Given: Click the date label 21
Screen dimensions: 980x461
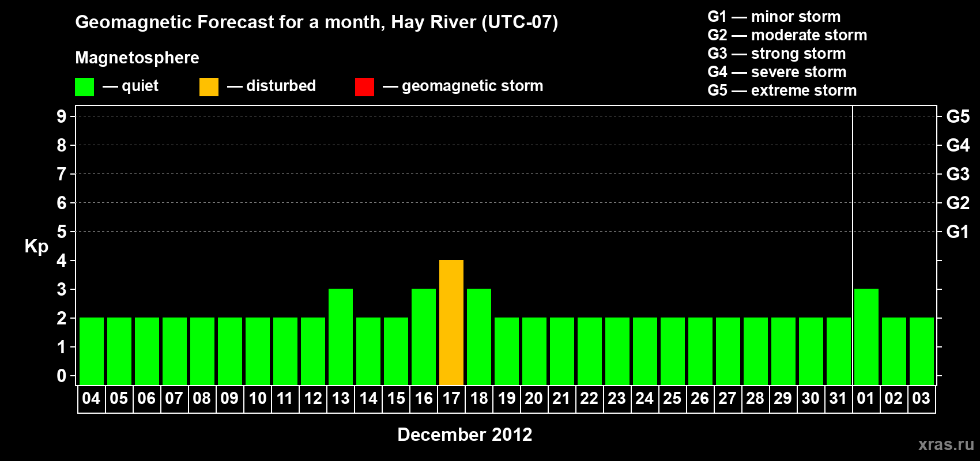Looking at the screenshot, I should [561, 398].
